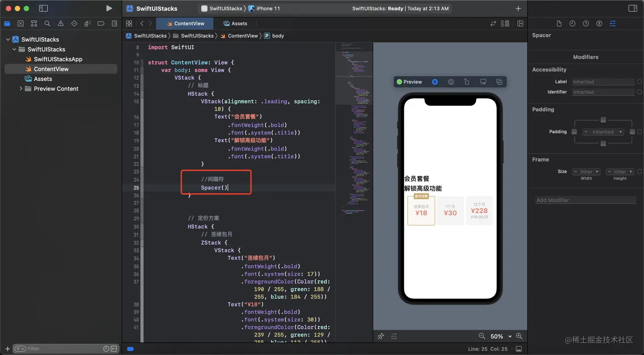Open the SwiftUIStacks scheme selector

coord(221,9)
